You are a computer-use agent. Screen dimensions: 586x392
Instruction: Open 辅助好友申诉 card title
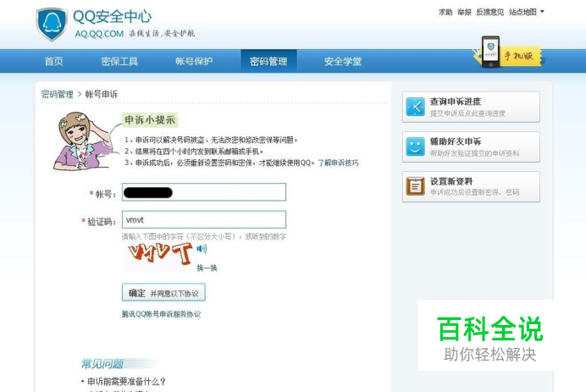(456, 141)
